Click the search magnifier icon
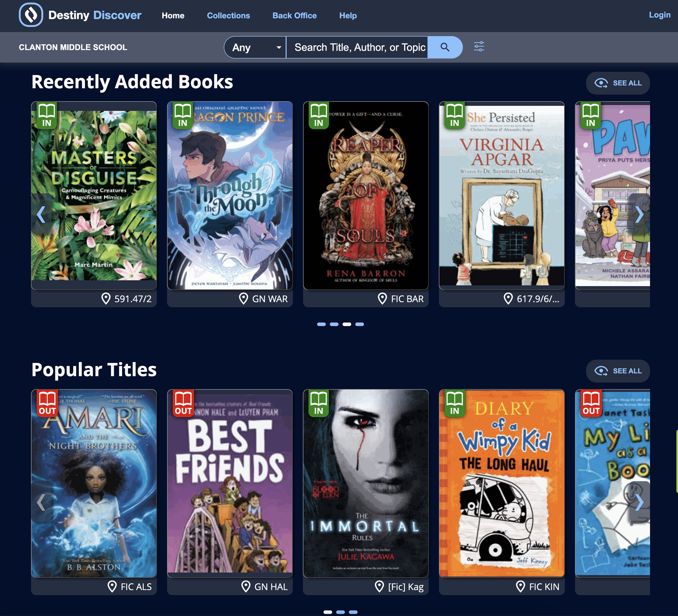The width and height of the screenshot is (678, 616). [445, 47]
